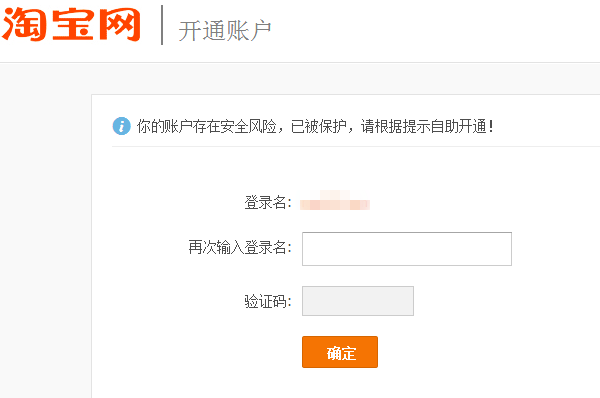Click the 验证码 label
600x398 pixels.
coord(268,302)
